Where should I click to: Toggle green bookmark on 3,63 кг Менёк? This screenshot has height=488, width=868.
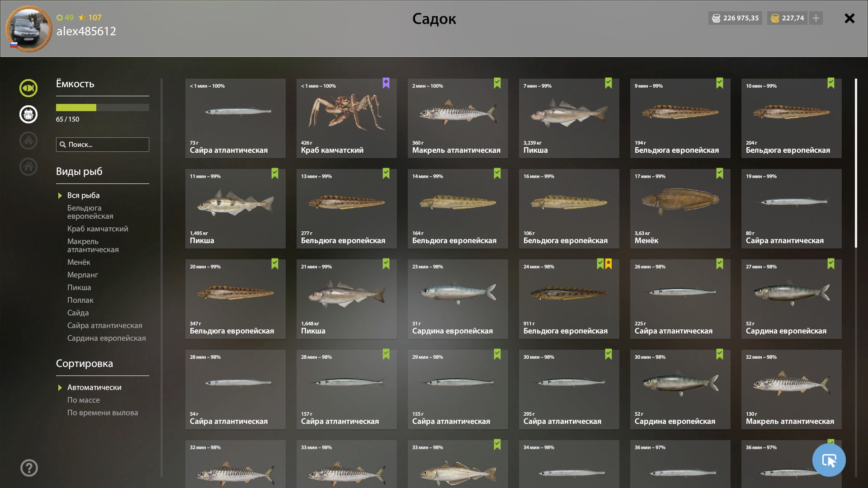point(720,174)
